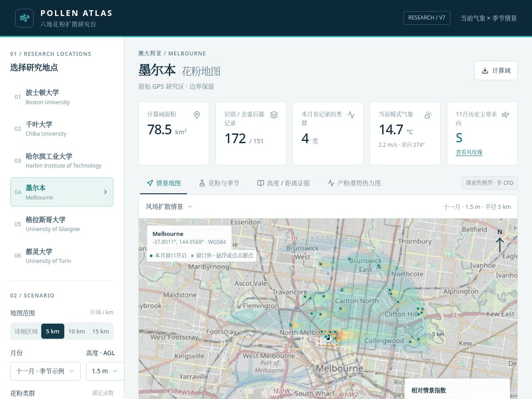The height and width of the screenshot is (399, 532).
Task: Click the book icon in 高度/距离证据 tab
Action: click(x=261, y=183)
